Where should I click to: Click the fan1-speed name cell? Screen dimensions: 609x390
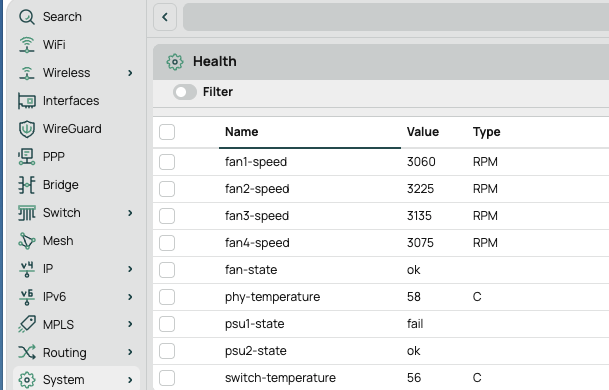coord(256,162)
